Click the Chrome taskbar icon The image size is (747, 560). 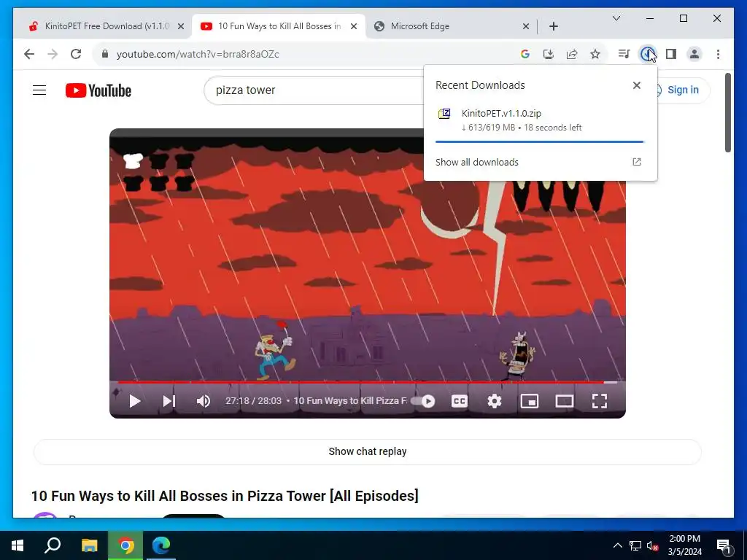[x=125, y=545]
